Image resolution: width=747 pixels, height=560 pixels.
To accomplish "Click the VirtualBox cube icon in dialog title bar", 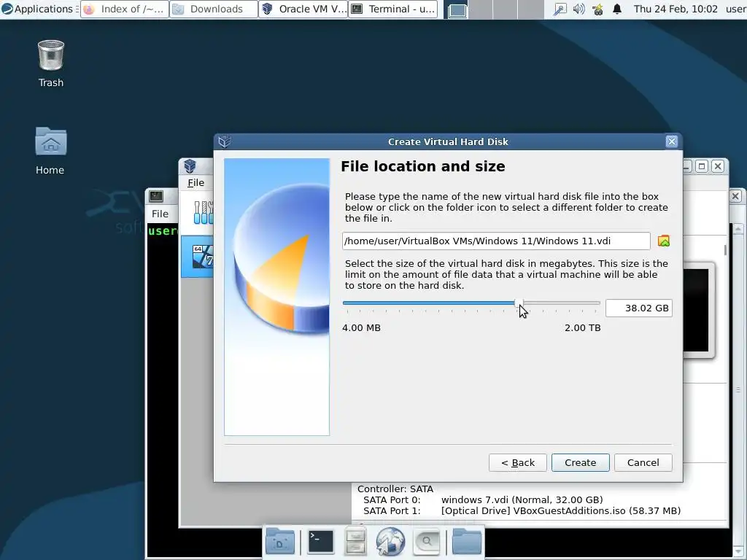I will pyautogui.click(x=225, y=141).
